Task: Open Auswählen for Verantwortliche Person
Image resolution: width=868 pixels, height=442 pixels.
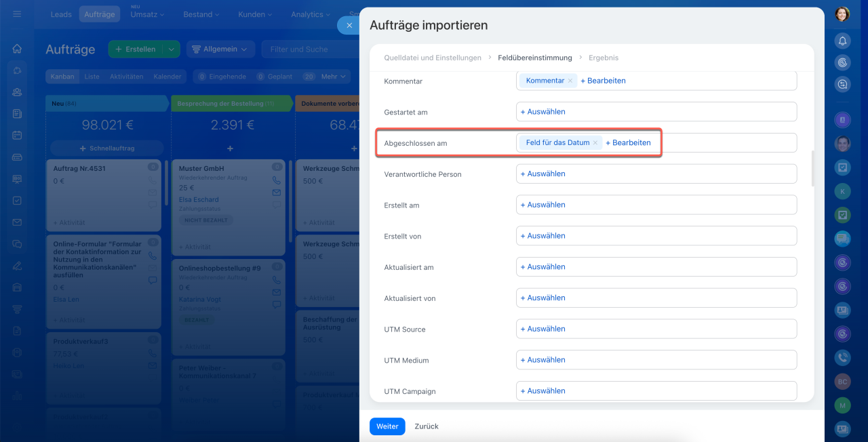Action: (542, 174)
